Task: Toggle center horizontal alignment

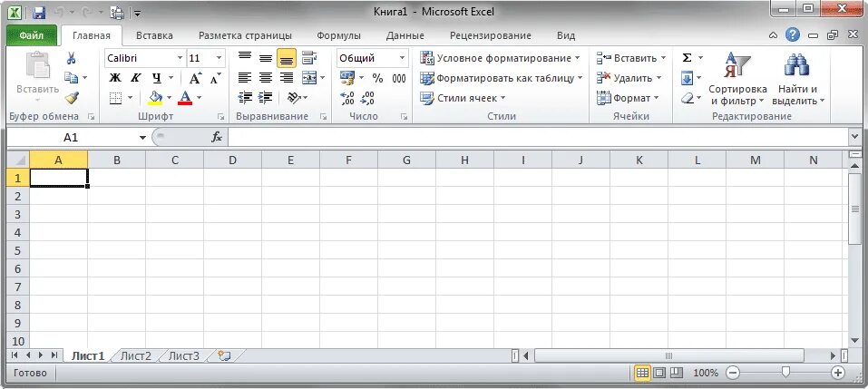Action: tap(266, 78)
